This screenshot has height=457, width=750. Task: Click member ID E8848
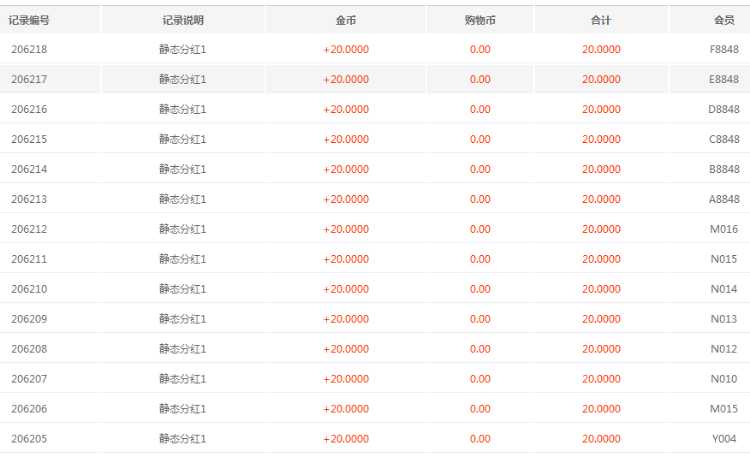pos(724,79)
